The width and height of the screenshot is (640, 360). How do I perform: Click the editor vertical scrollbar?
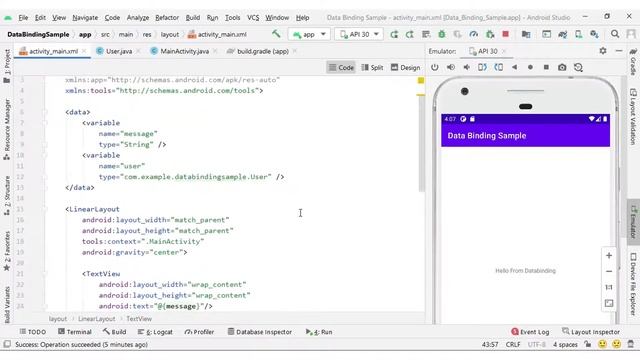point(421,143)
